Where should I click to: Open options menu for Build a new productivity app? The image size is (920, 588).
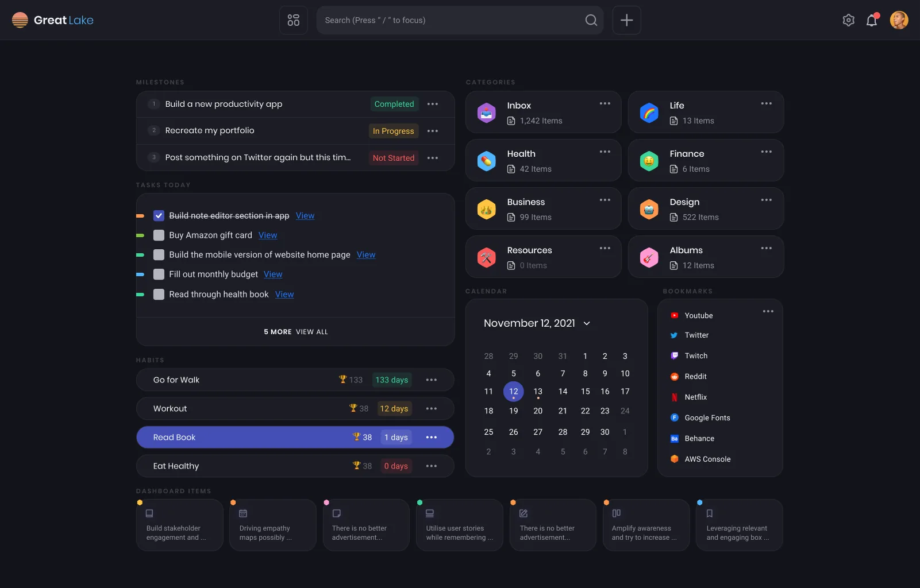point(433,104)
